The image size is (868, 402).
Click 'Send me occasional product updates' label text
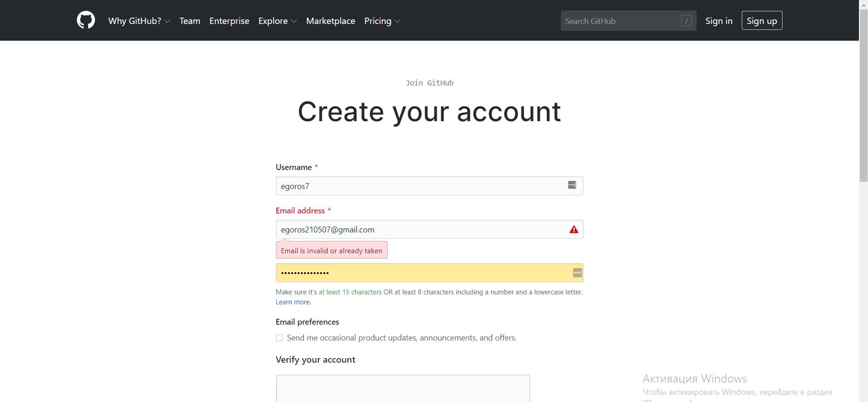tap(402, 338)
